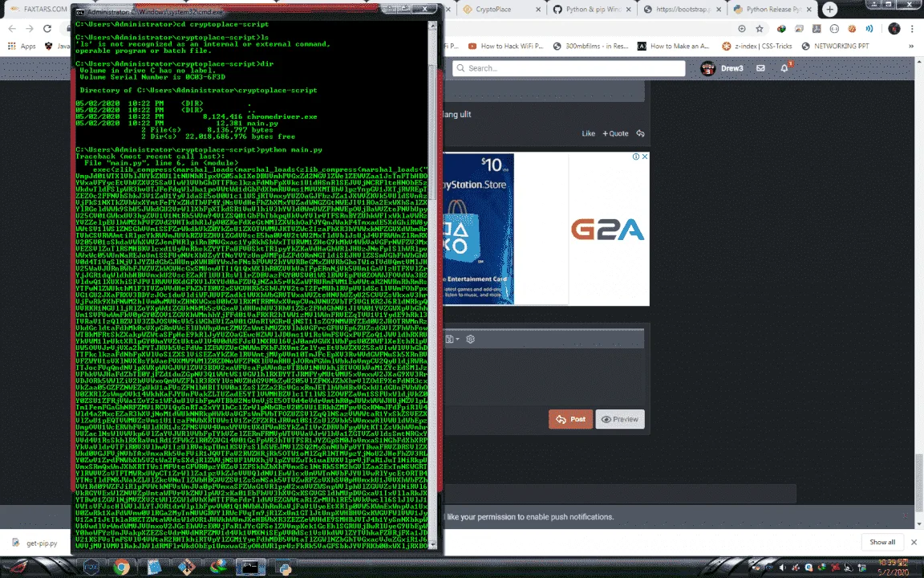Screen dimensions: 924x578
Task: Open 'How to Hack WiFi P...' bookmark
Action: click(x=505, y=46)
